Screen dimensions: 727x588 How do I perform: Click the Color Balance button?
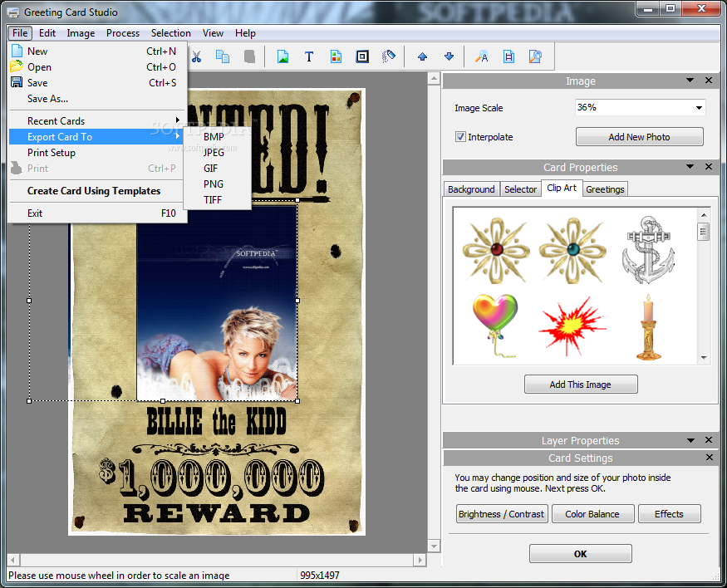(592, 514)
